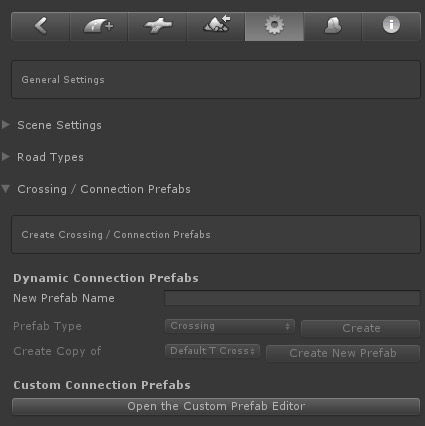The width and height of the screenshot is (425, 426).
Task: Select the add new road icon
Action: click(x=99, y=26)
